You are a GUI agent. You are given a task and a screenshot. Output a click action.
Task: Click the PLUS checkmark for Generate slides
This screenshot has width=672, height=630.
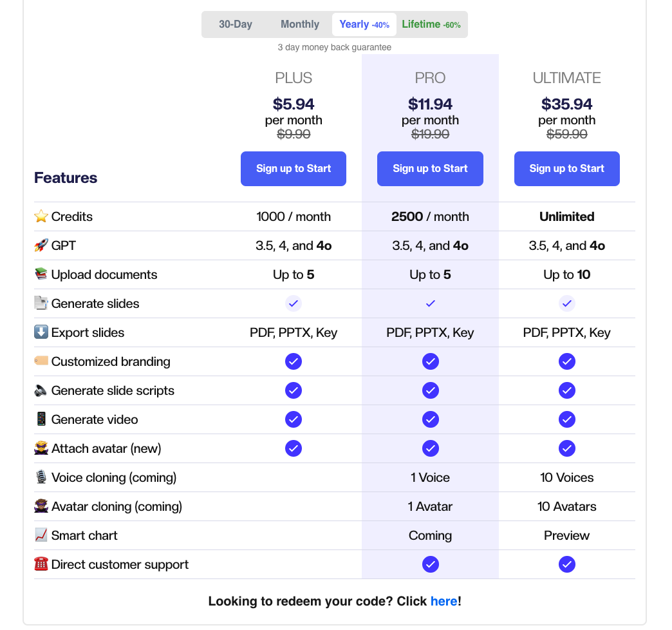(x=294, y=303)
